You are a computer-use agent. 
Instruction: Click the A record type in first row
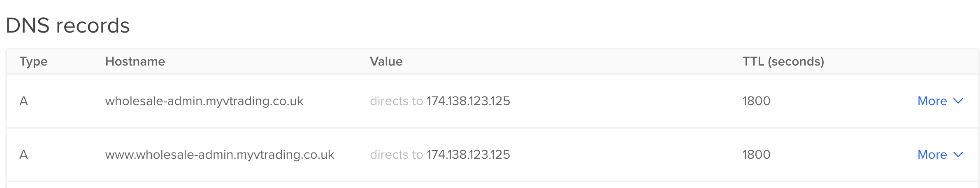[x=24, y=101]
